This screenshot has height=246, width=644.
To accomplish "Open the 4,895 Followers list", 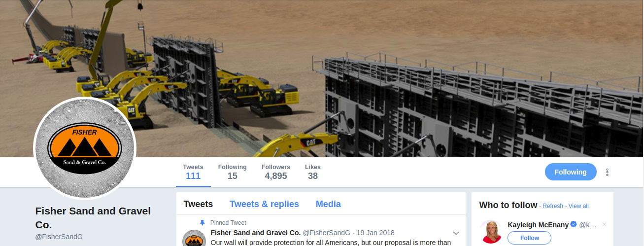I will point(276,172).
